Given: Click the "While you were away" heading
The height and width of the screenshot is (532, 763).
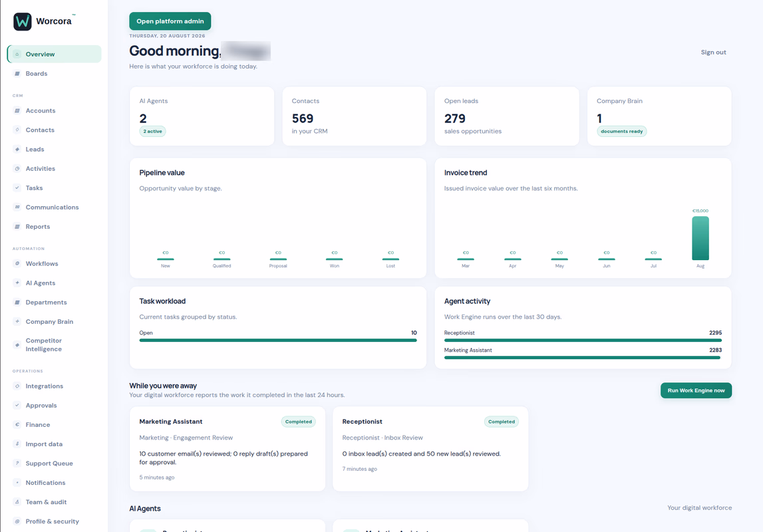Looking at the screenshot, I should click(x=163, y=386).
